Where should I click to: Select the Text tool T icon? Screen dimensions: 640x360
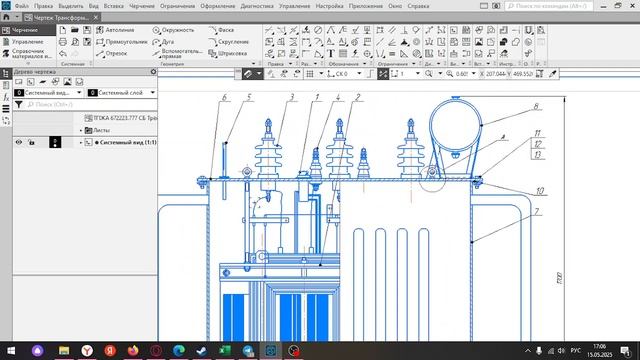point(330,53)
